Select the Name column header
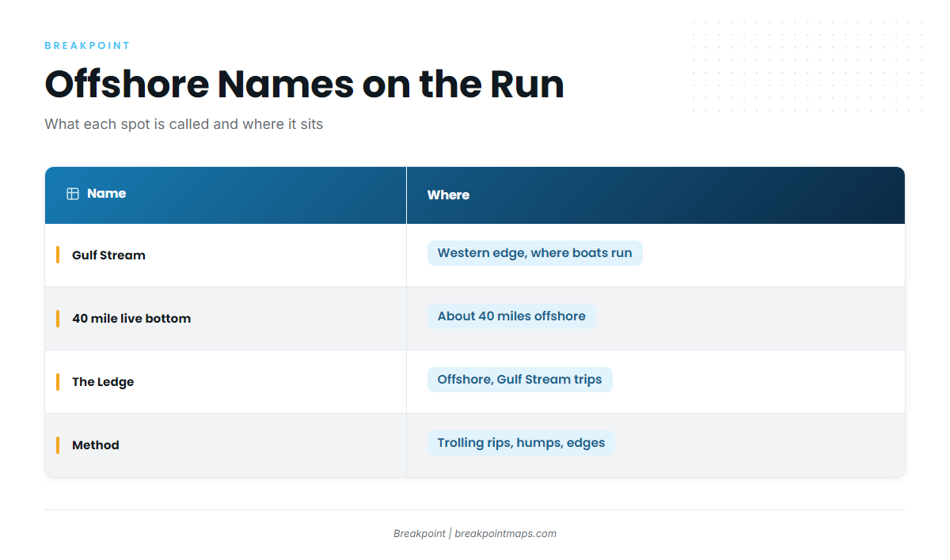The height and width of the screenshot is (560, 950). point(226,195)
